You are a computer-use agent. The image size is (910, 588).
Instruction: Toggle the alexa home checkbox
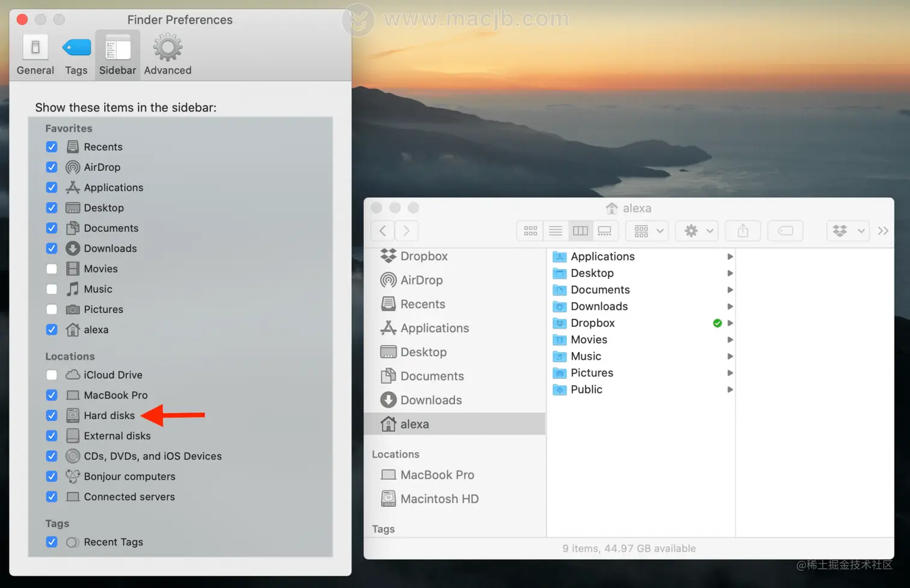point(52,330)
